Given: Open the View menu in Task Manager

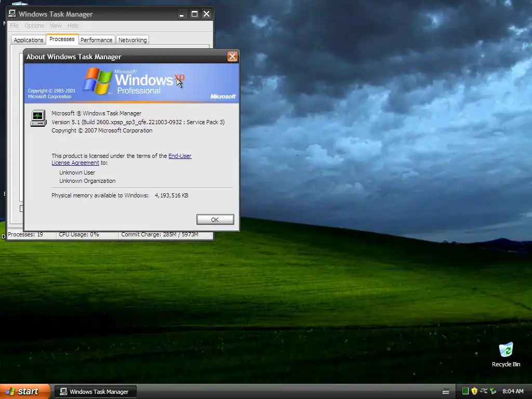Looking at the screenshot, I should [x=56, y=25].
